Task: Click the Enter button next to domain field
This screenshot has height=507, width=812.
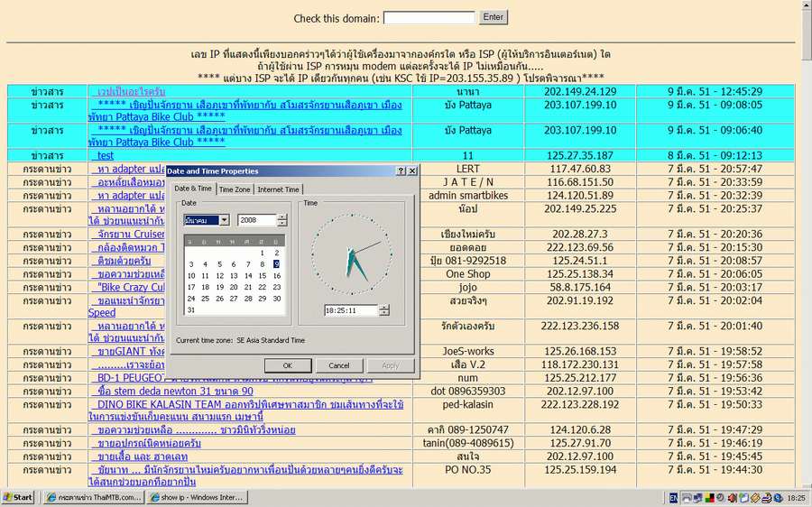Action: pyautogui.click(x=494, y=17)
